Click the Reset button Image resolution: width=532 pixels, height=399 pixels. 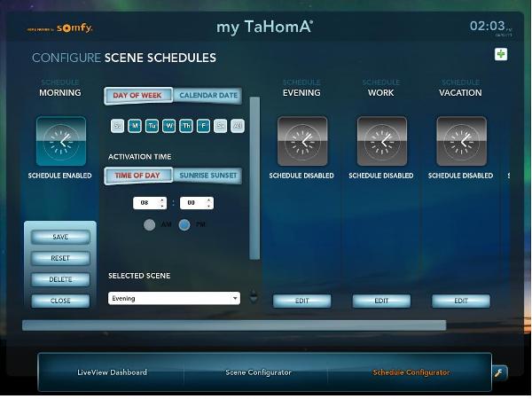(x=60, y=258)
